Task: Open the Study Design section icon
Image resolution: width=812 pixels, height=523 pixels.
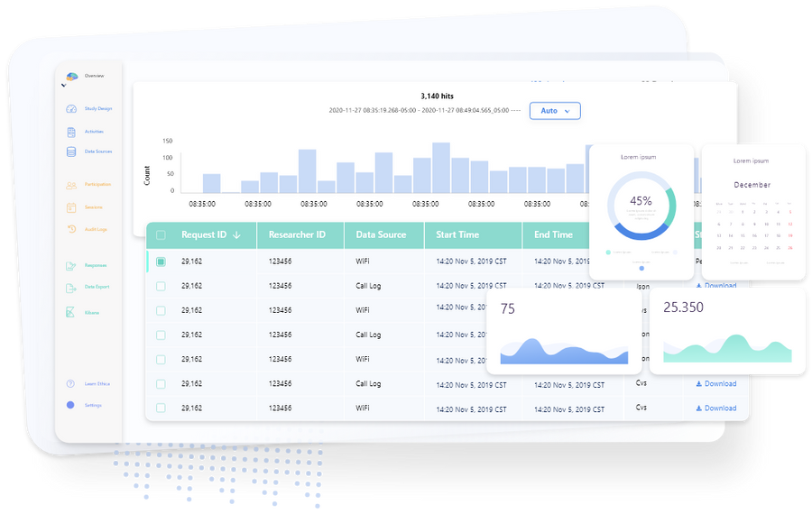Action: click(69, 108)
